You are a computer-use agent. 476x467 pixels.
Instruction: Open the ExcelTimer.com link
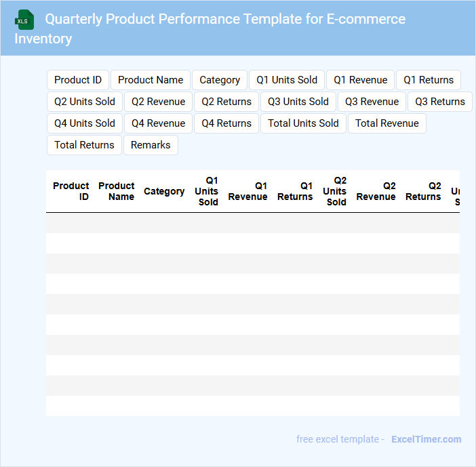coord(426,439)
